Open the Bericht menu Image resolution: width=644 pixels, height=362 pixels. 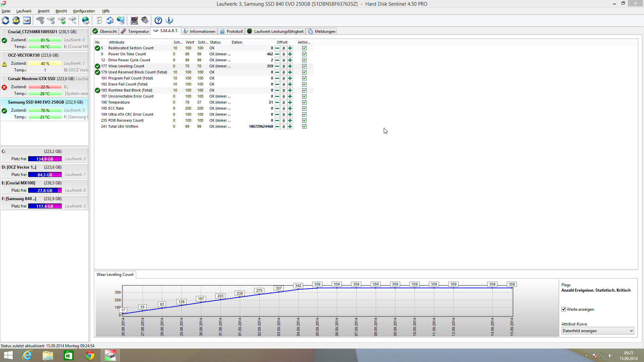tap(61, 11)
